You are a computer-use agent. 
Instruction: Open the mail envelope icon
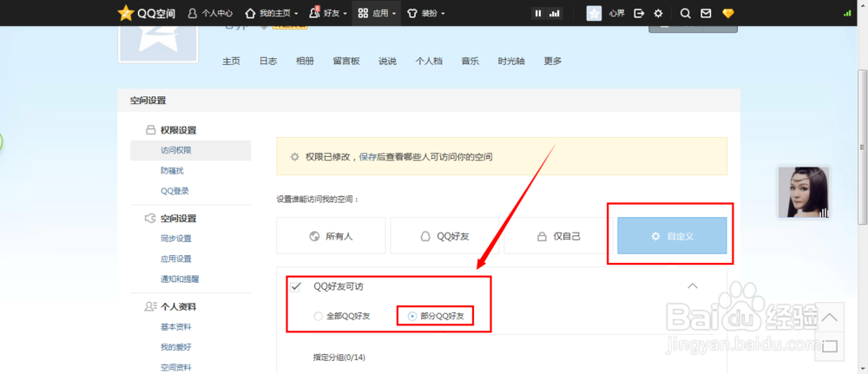[x=706, y=13]
